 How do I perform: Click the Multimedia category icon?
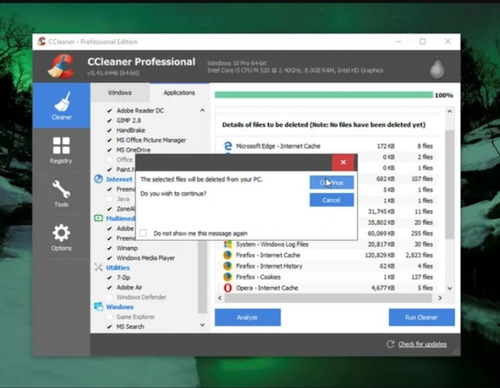pyautogui.click(x=98, y=218)
